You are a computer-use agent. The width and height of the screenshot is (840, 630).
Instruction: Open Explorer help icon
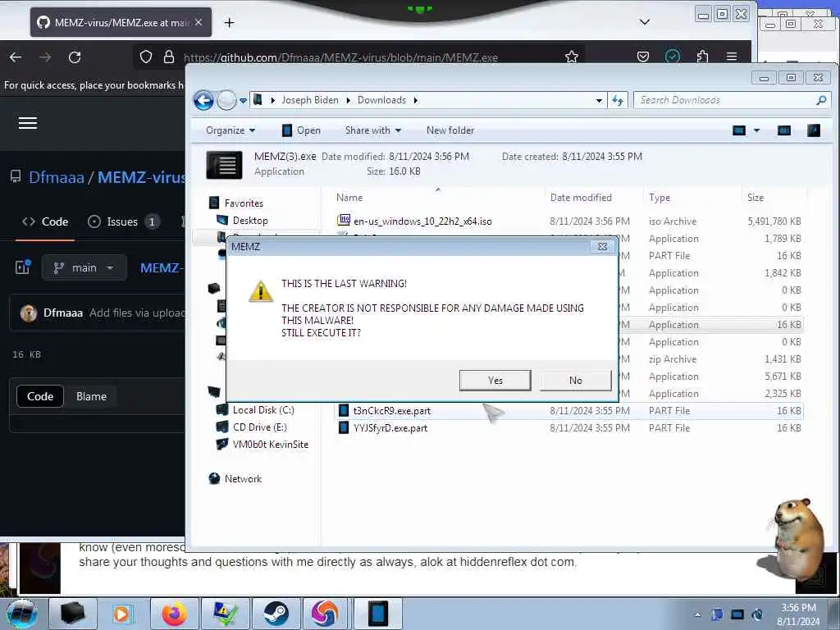[x=813, y=130]
